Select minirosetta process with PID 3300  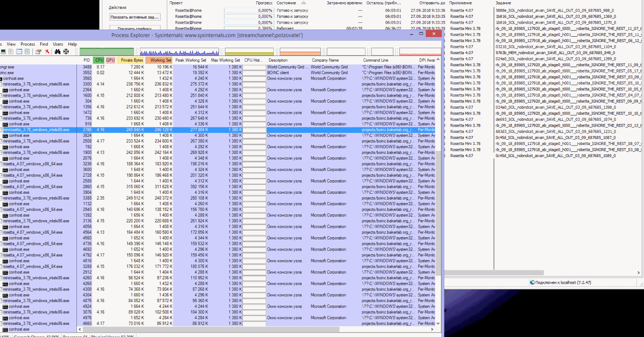217,84
